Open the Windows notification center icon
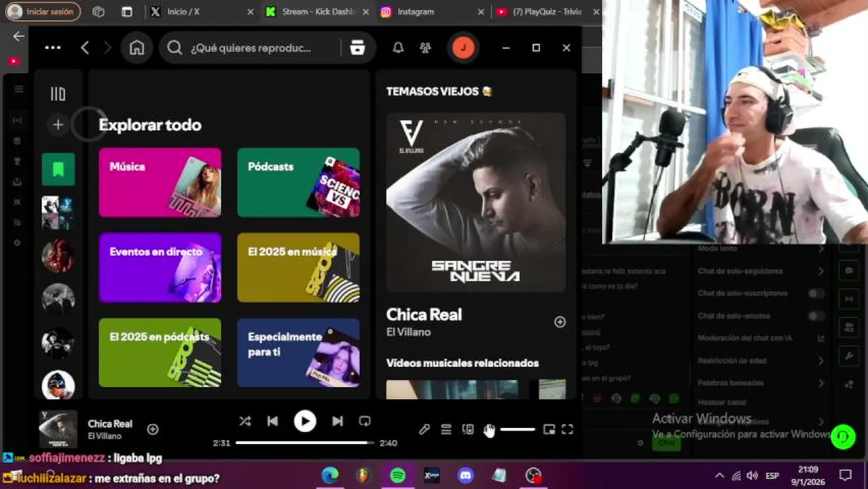The height and width of the screenshot is (489, 868). 846,475
